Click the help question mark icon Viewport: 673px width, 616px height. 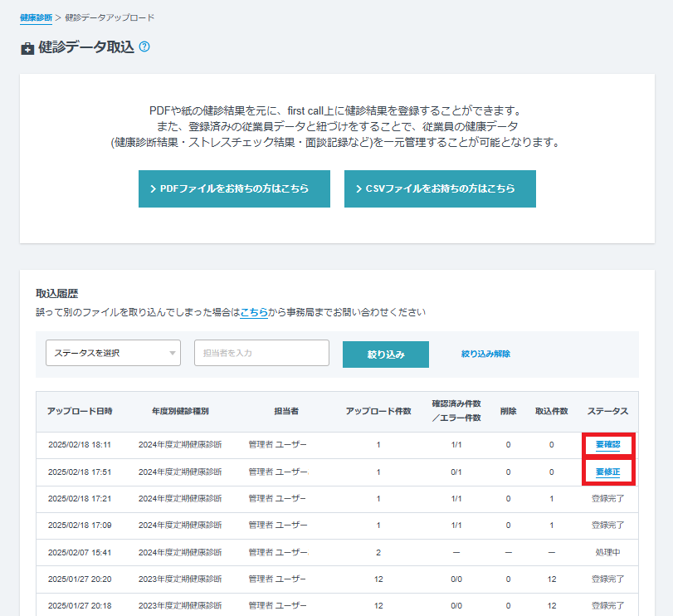point(144,47)
